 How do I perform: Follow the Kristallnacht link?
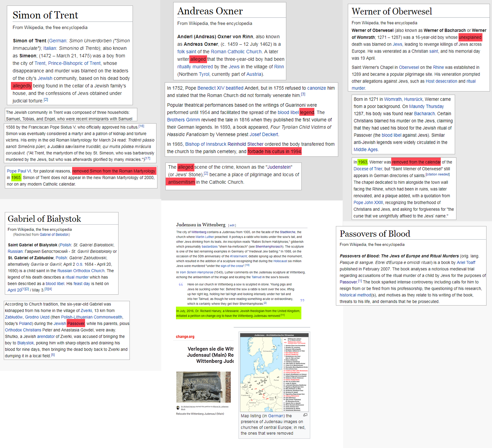(238, 256)
